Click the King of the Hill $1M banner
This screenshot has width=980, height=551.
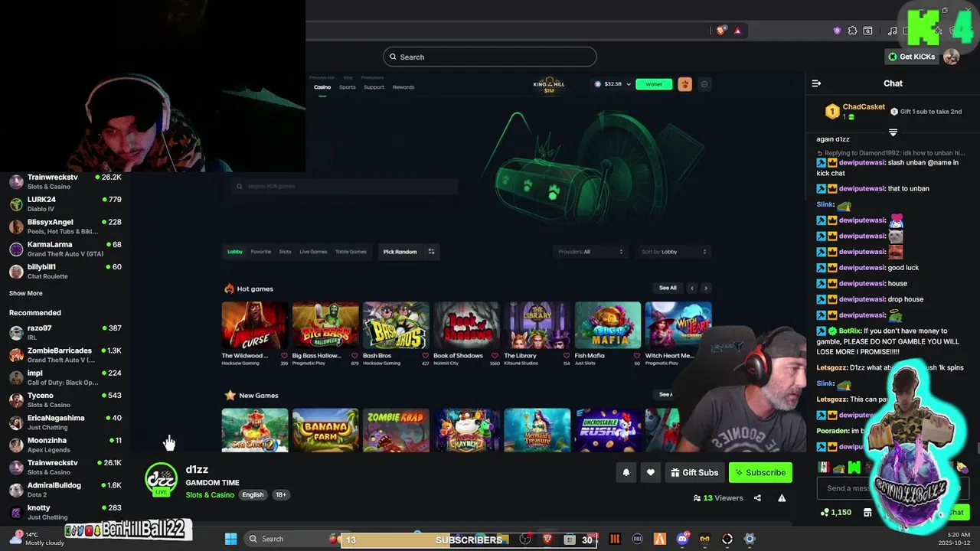[549, 86]
